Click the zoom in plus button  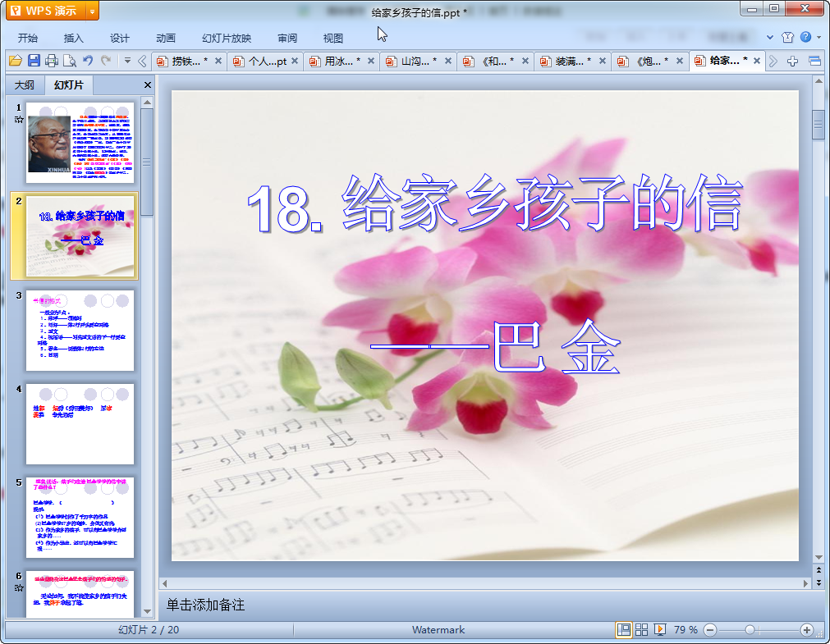click(x=807, y=630)
